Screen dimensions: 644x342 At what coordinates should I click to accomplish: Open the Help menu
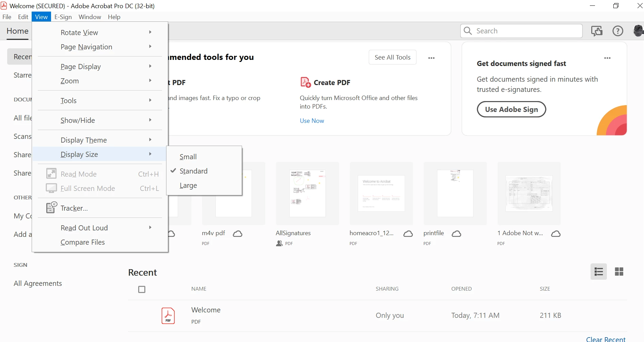tap(114, 17)
